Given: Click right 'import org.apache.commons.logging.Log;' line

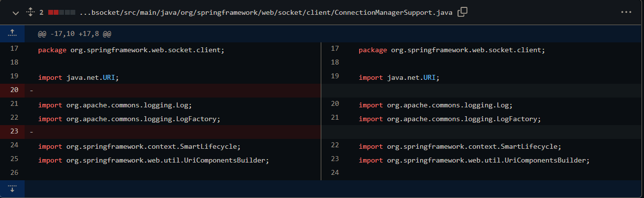Looking at the screenshot, I should [435, 105].
